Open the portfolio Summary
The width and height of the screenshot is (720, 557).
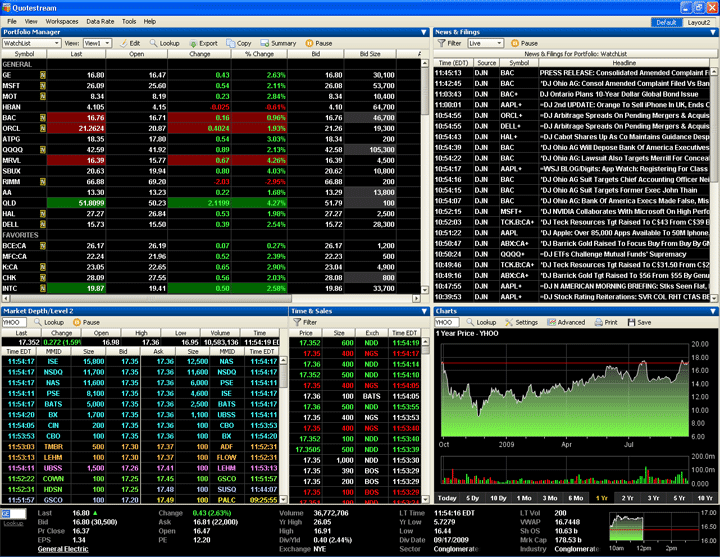point(278,44)
